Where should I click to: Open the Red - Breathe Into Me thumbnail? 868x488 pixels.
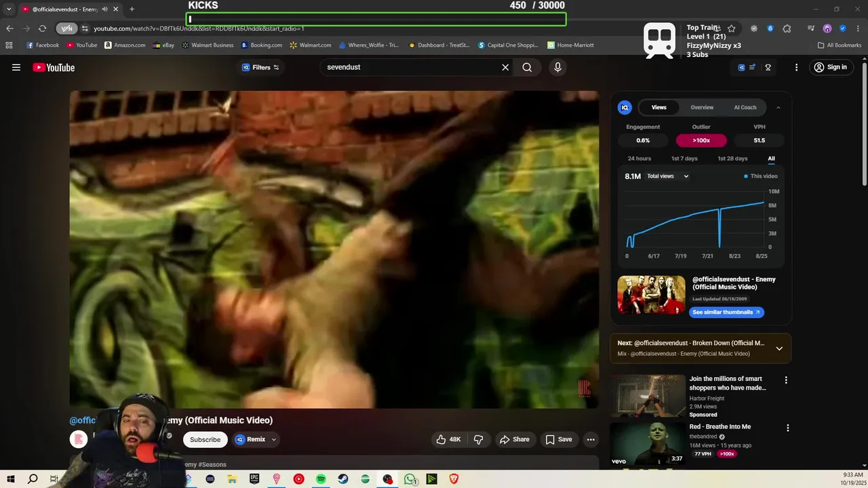click(648, 444)
